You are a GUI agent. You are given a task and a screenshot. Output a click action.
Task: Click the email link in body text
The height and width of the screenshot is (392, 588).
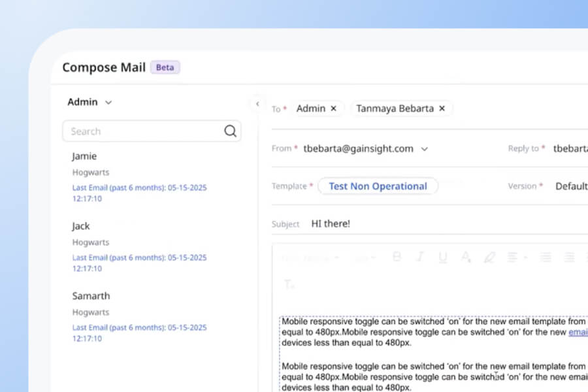[578, 332]
